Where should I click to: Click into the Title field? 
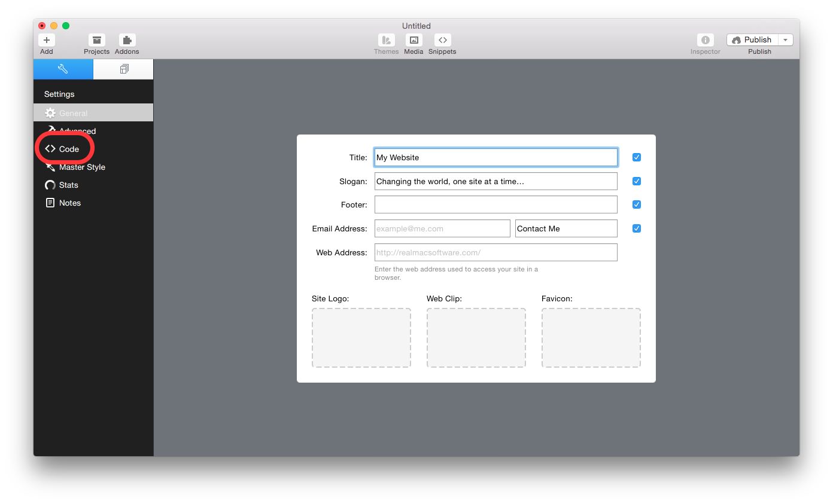coord(496,157)
